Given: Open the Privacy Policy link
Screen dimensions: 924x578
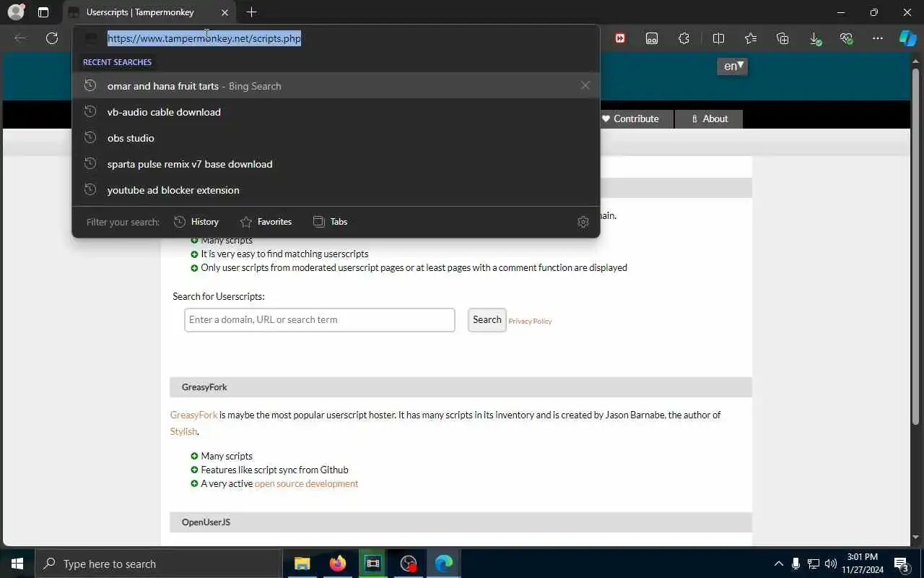Looking at the screenshot, I should 530,321.
